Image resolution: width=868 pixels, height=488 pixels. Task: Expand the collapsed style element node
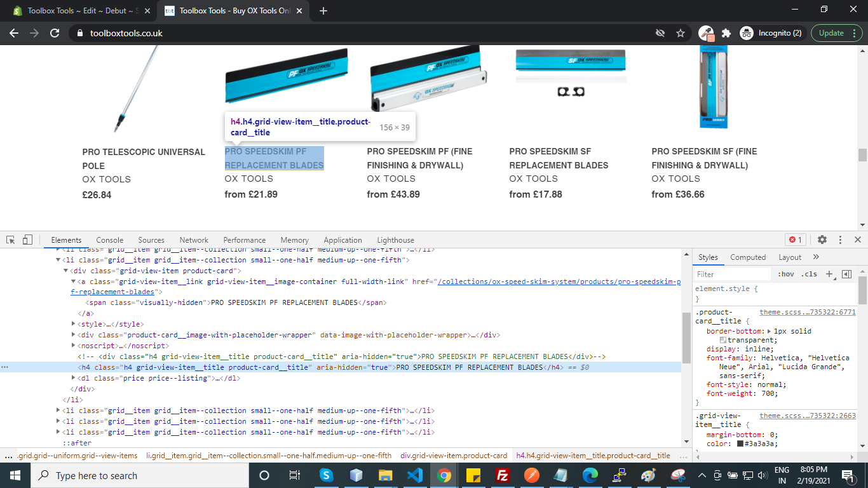click(74, 324)
